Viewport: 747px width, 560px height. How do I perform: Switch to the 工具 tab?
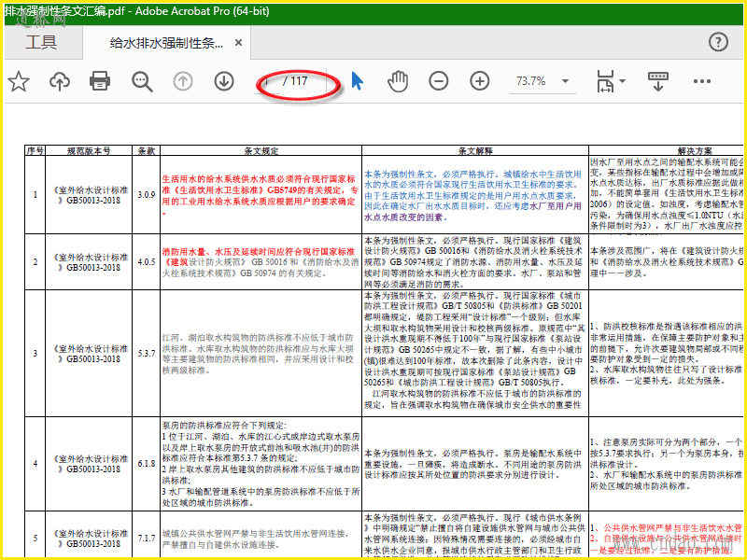pyautogui.click(x=41, y=42)
